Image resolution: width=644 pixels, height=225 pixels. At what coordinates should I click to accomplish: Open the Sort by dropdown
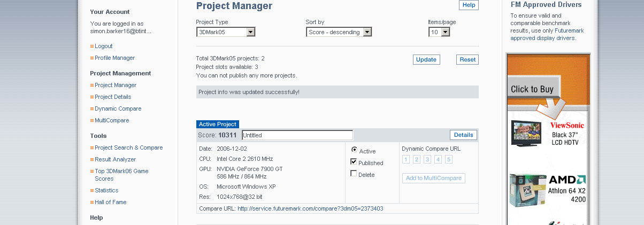click(339, 32)
